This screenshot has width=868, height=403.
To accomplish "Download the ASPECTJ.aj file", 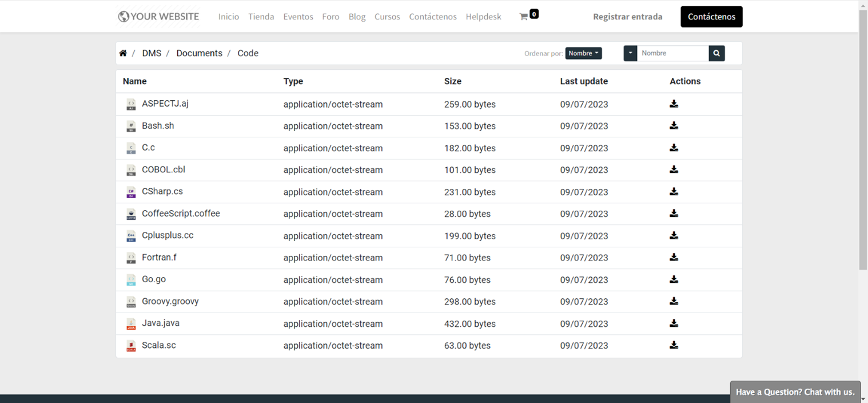I will (674, 104).
